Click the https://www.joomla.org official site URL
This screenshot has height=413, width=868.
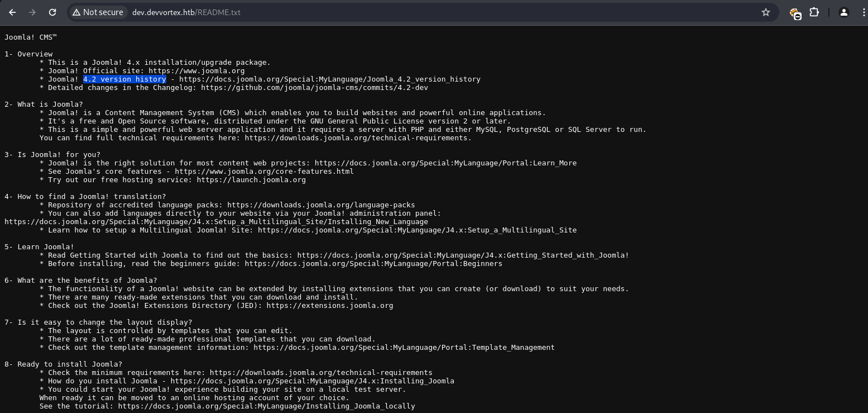[196, 71]
